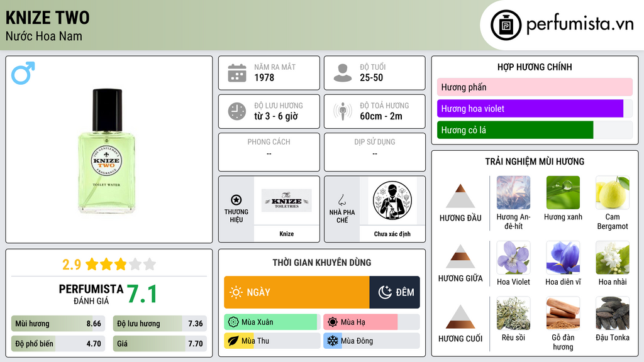This screenshot has height=362, width=644.
Task: Click the Phong cách card
Action: (269, 152)
